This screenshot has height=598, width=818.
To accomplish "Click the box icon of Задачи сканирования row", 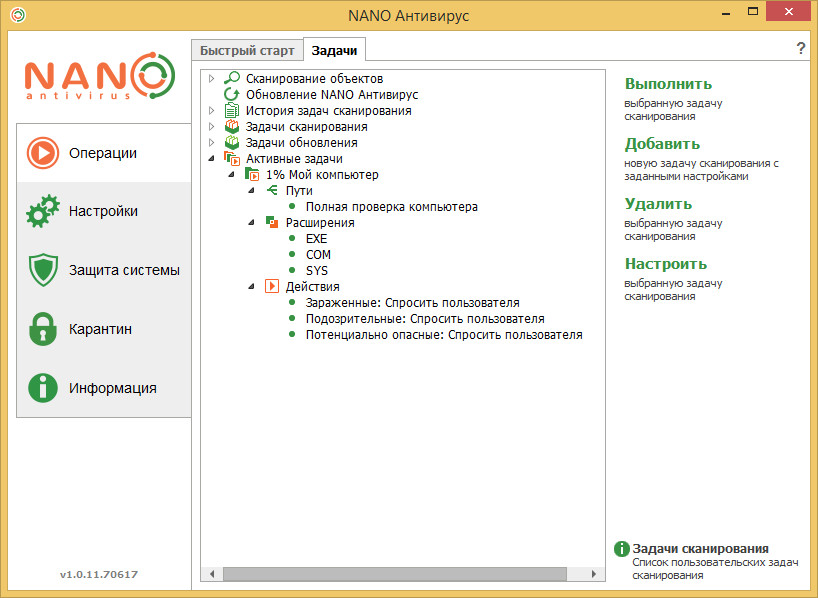I will (232, 127).
